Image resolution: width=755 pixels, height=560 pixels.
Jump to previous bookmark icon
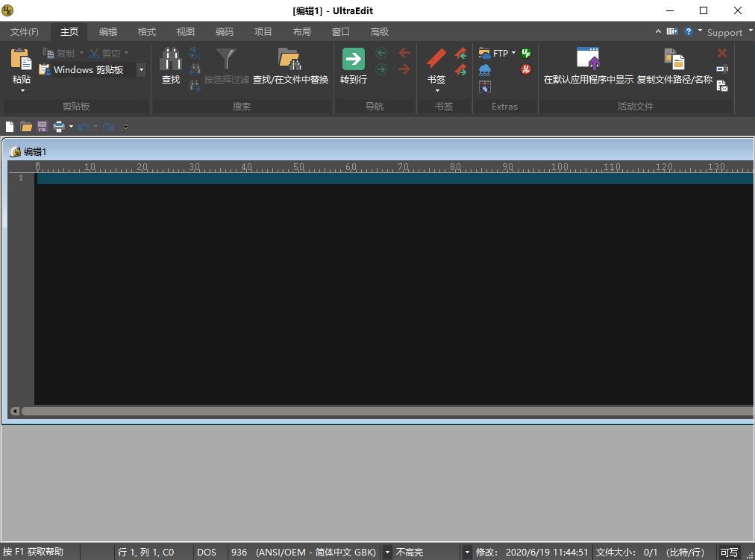(x=460, y=53)
